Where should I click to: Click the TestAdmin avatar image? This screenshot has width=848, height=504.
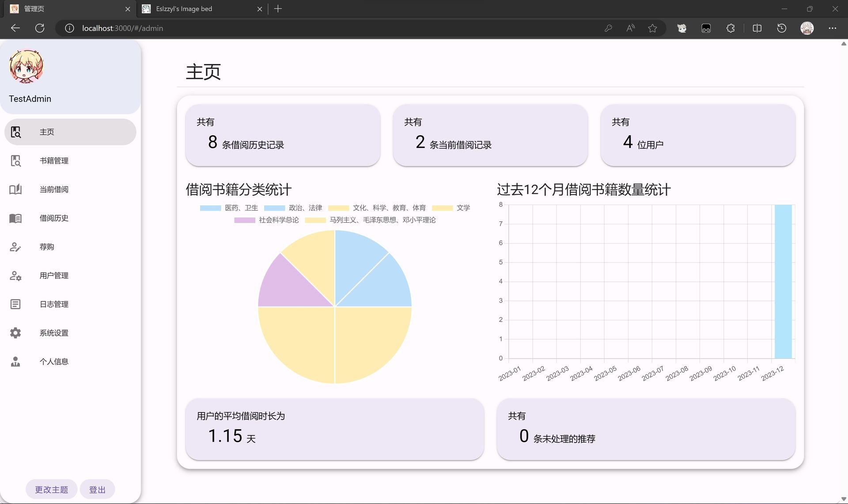click(26, 66)
